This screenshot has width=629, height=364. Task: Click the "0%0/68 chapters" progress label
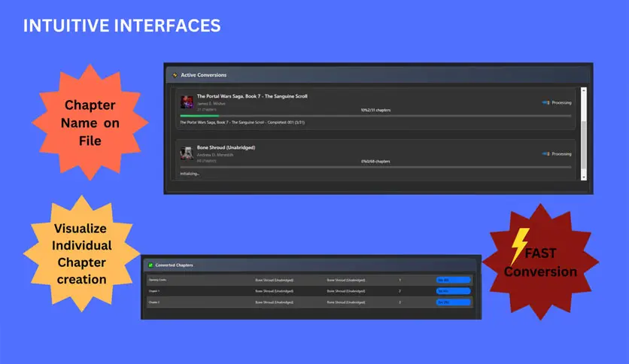pos(375,161)
